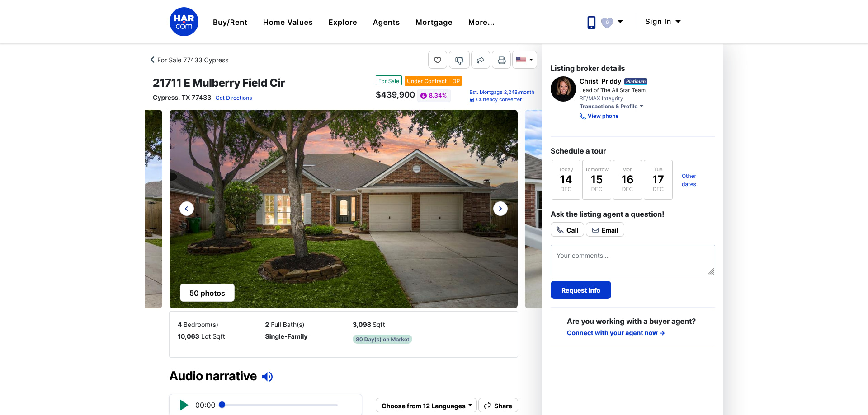Print the listing with the printer icon
868x415 pixels.
[501, 60]
